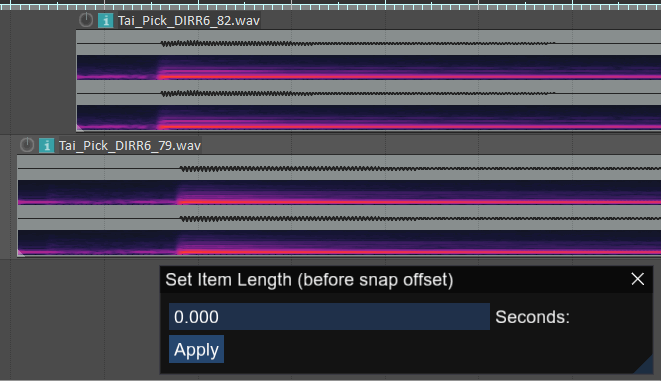The image size is (661, 381).
Task: Focus the Seconds value input field
Action: tap(329, 317)
